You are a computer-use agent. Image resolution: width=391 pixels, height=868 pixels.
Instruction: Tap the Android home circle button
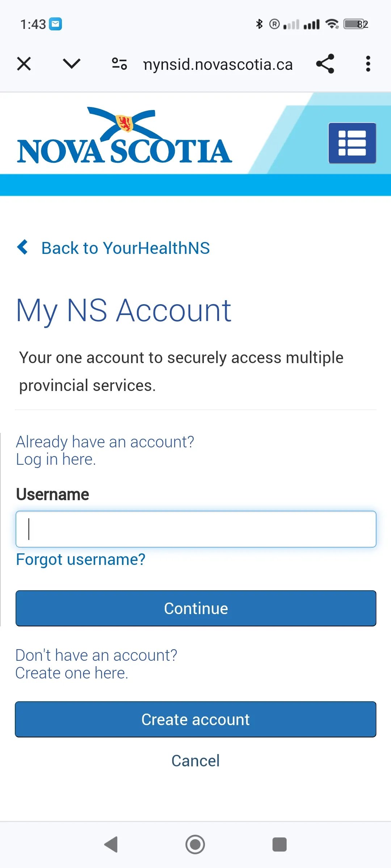click(195, 844)
